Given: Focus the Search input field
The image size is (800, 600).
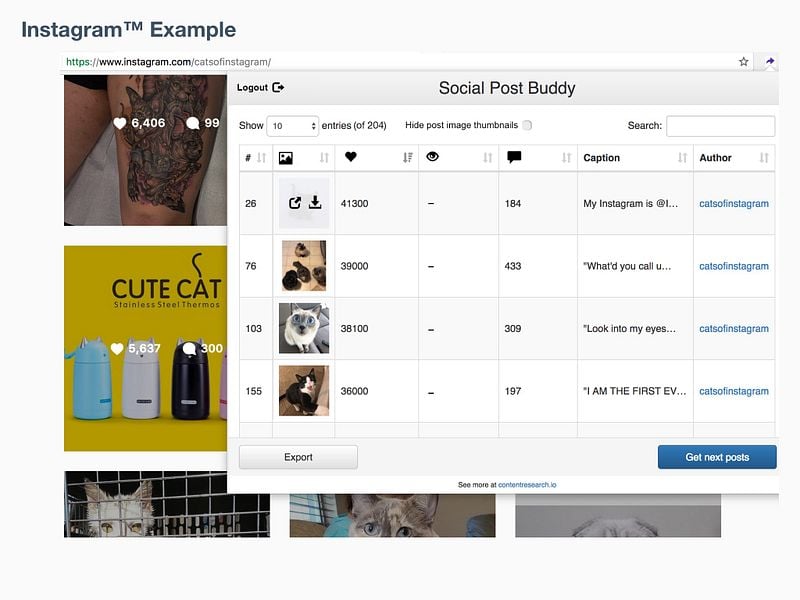Looking at the screenshot, I should click(720, 126).
